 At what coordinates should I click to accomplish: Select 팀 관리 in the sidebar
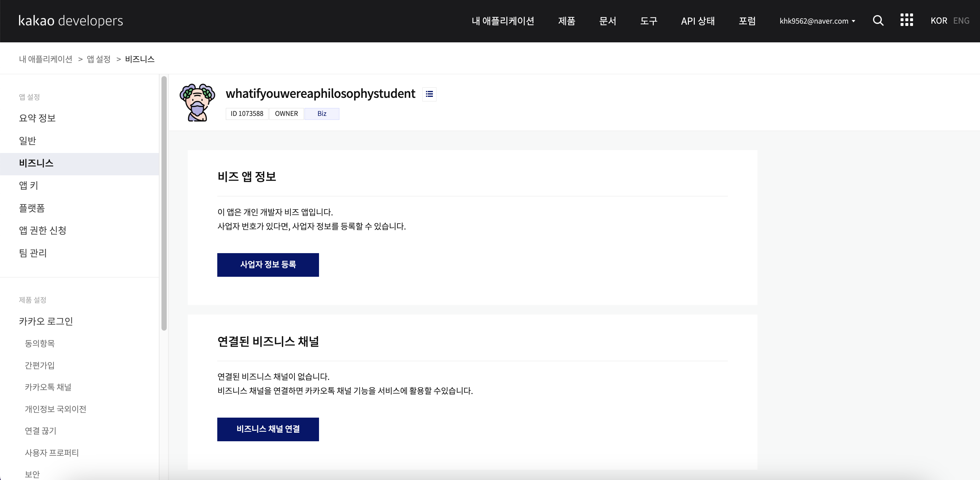pos(33,253)
